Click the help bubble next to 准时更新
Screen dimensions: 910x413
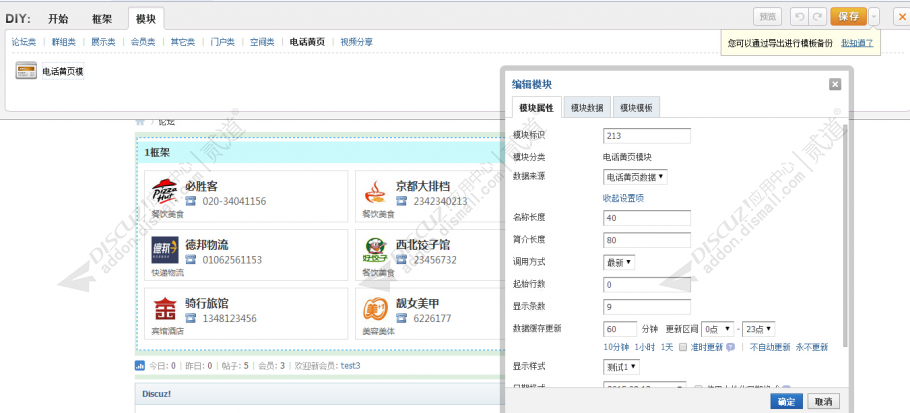click(730, 347)
